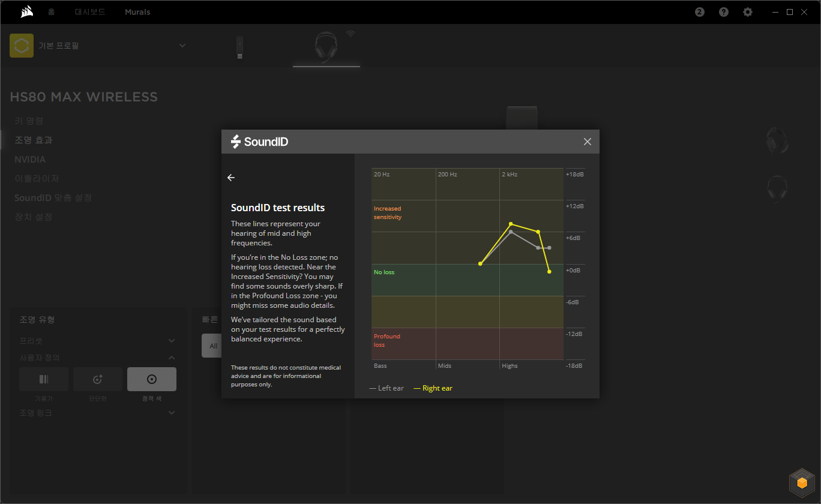Click the Highs axis label
821x504 pixels.
[510, 366]
